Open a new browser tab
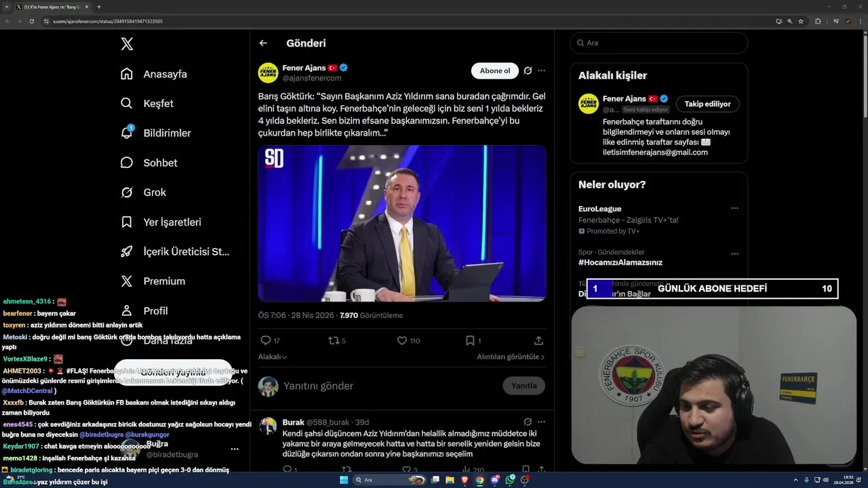This screenshot has height=488, width=868. pos(99,7)
